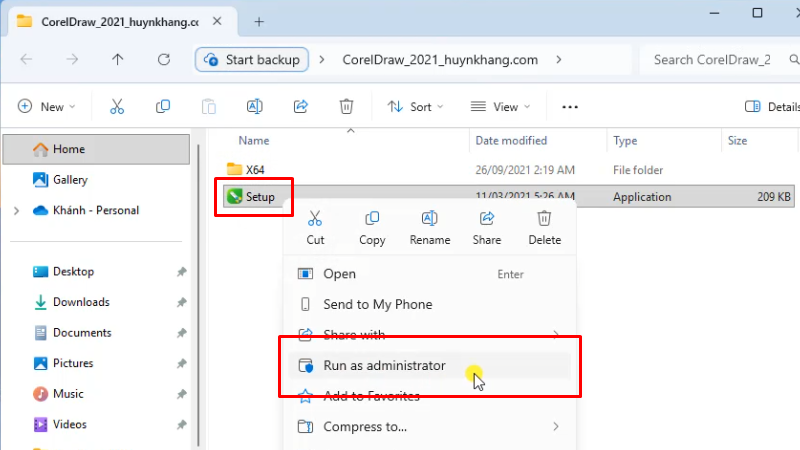This screenshot has width=800, height=450.
Task: Close the CorelDraw_2021 tab
Action: [x=217, y=21]
